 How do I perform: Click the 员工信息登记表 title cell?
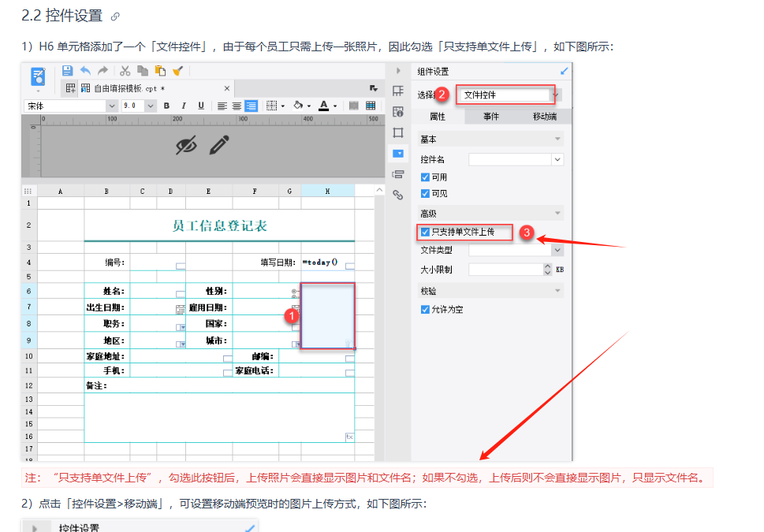pyautogui.click(x=219, y=225)
